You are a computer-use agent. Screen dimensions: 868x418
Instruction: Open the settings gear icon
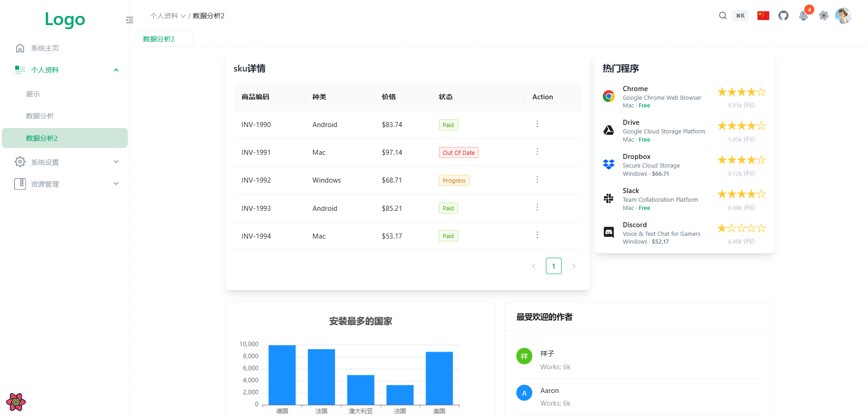click(x=824, y=15)
